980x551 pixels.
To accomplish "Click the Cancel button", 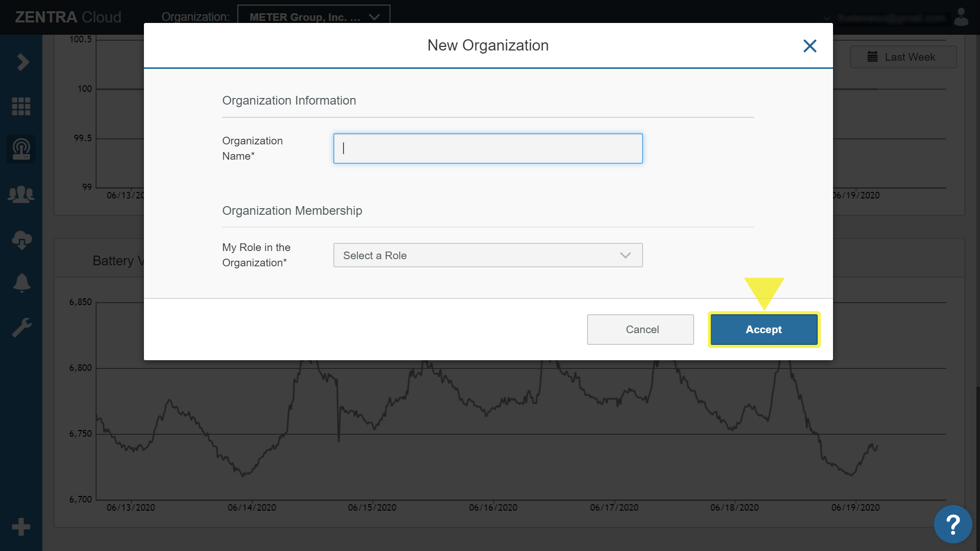I will point(640,330).
